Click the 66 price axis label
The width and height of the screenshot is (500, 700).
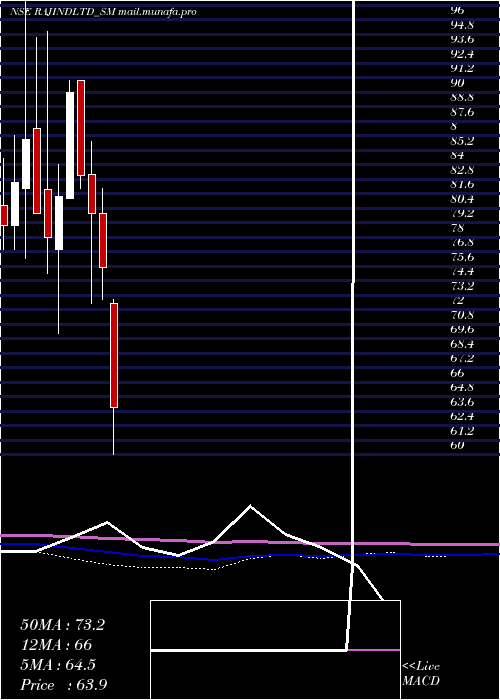(x=457, y=372)
